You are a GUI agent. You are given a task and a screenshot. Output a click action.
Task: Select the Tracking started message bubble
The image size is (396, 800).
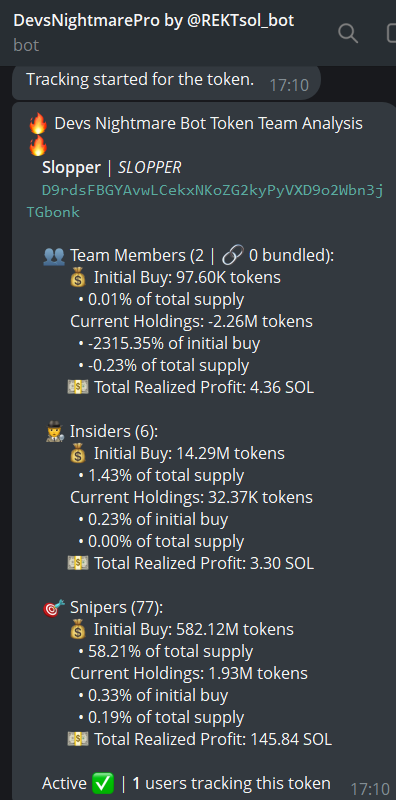(x=166, y=82)
